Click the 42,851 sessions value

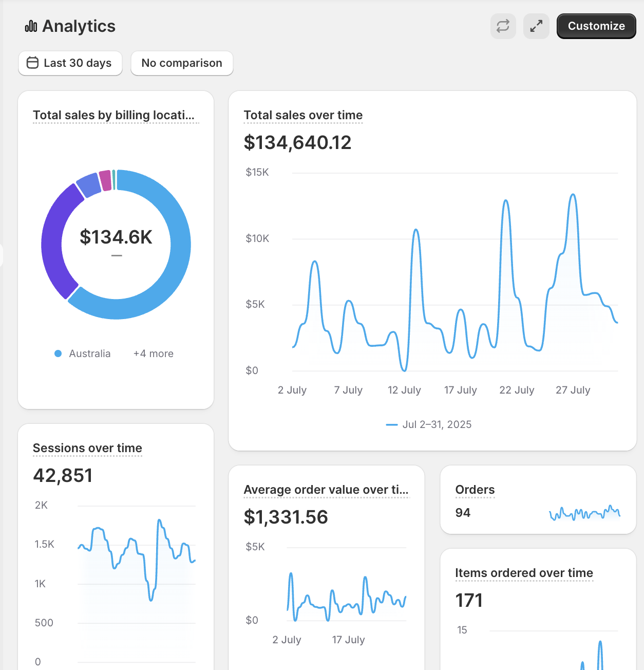(63, 475)
